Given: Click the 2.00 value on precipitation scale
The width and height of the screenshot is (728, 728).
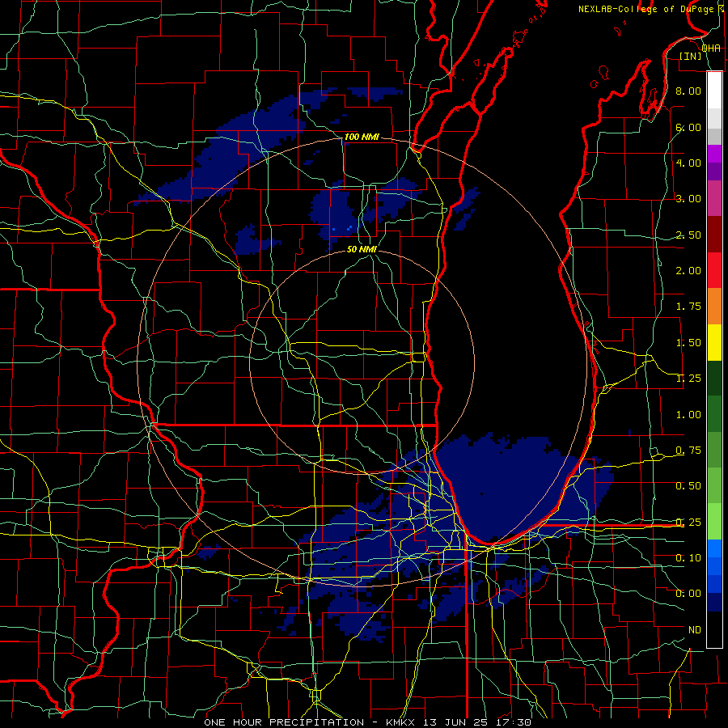Looking at the screenshot, I should click(688, 271).
